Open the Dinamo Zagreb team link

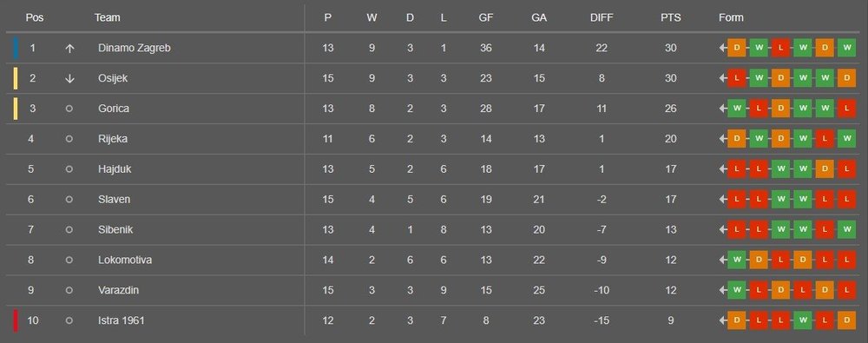pos(135,49)
